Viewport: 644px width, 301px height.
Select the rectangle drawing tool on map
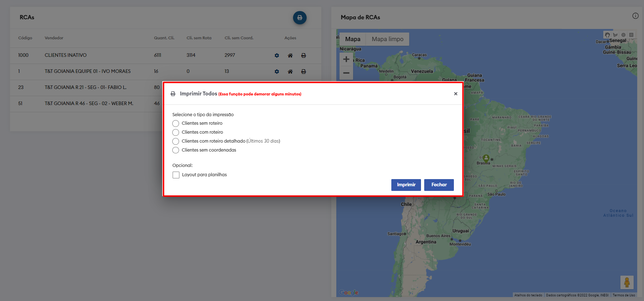(631, 35)
